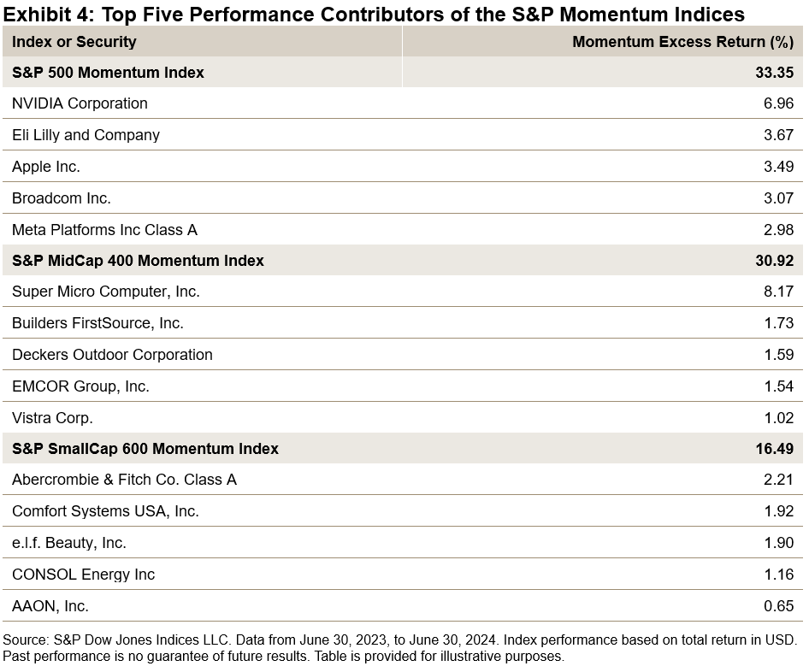Click the Exhibit 4 table title
This screenshot has height=672, width=809.
click(374, 14)
